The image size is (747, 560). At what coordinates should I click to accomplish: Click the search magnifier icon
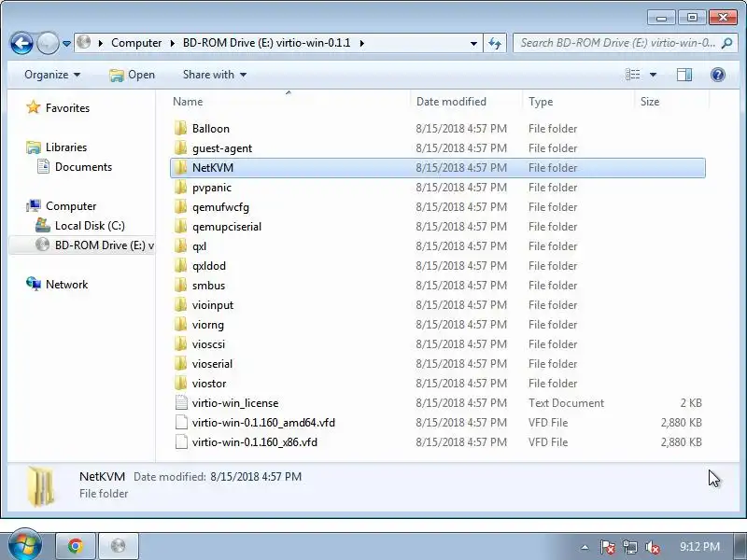pos(726,43)
